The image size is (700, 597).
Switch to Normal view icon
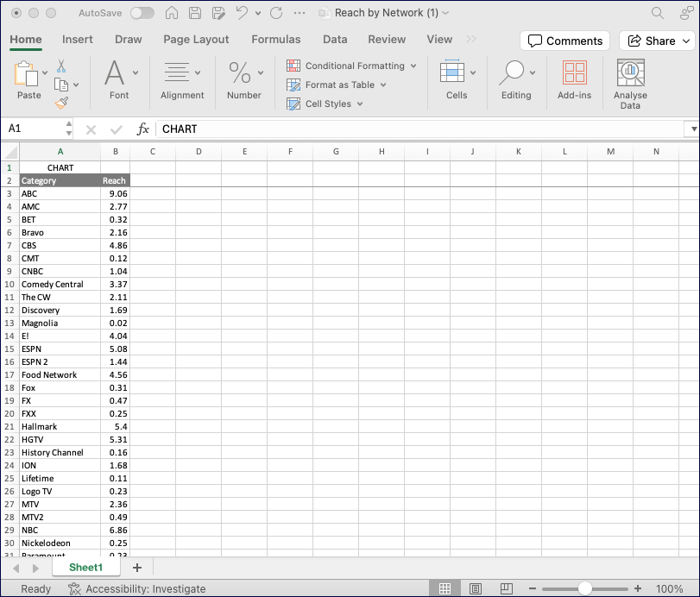coord(445,588)
